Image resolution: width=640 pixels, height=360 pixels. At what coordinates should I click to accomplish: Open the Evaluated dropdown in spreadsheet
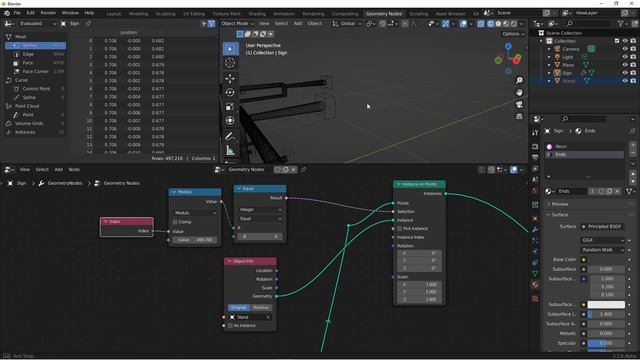pos(36,24)
